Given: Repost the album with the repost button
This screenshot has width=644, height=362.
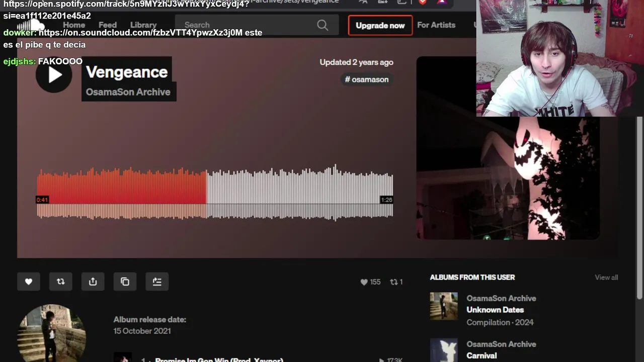Looking at the screenshot, I should [x=61, y=282].
